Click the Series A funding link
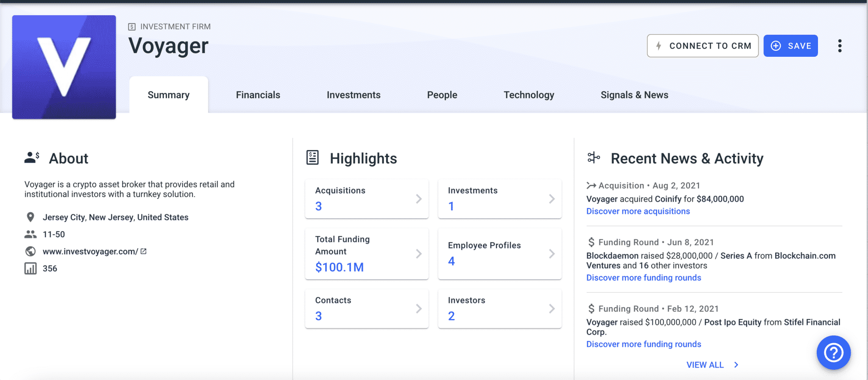The height and width of the screenshot is (380, 868). [x=736, y=256]
